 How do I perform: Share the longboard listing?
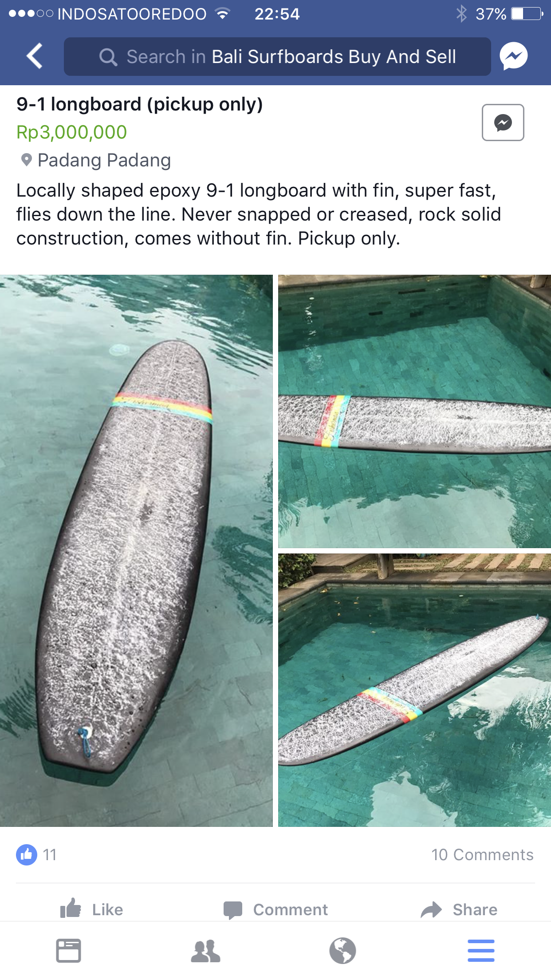click(x=459, y=909)
